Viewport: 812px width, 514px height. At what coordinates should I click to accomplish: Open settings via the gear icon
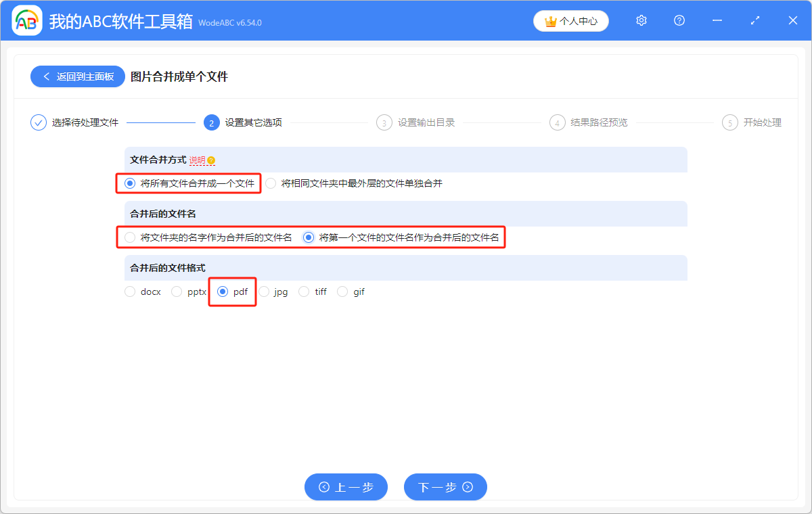click(641, 20)
